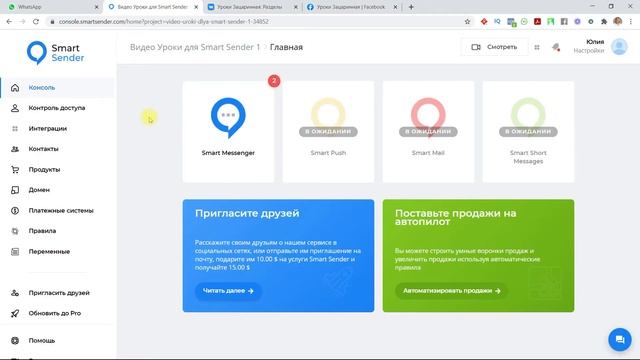The width and height of the screenshot is (640, 360).
Task: Open the chat support bubble icon
Action: pyautogui.click(x=620, y=339)
